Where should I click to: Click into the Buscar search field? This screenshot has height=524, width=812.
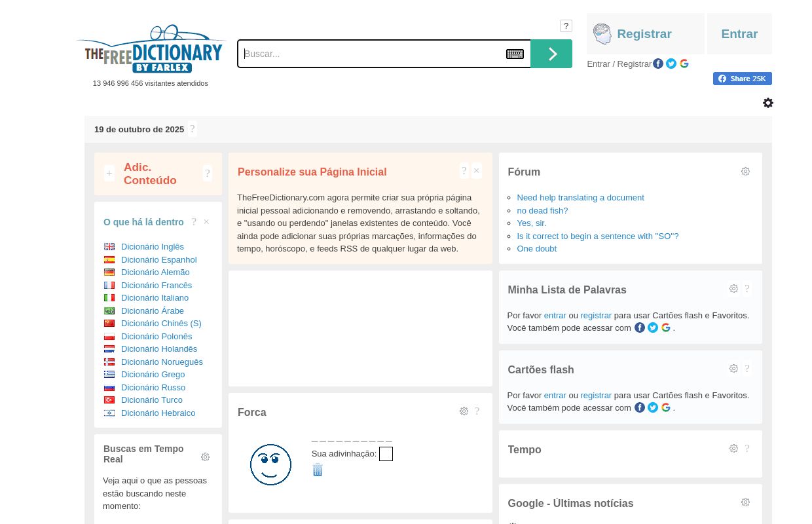370,54
